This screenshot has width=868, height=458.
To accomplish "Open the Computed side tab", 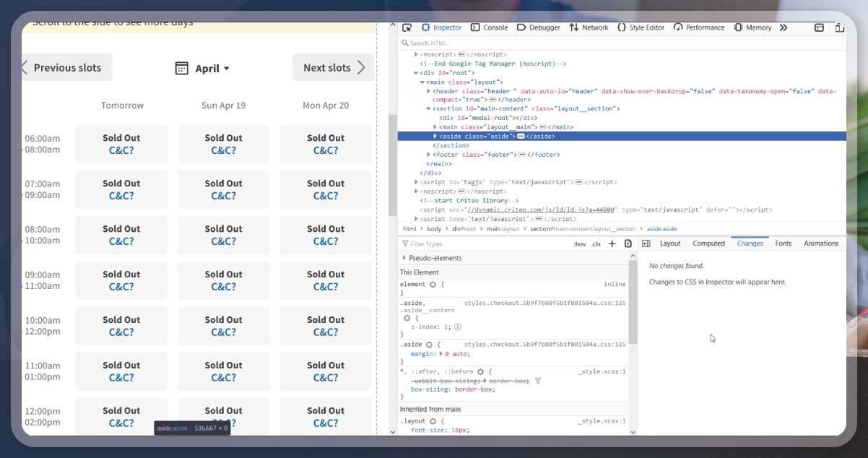I will pyautogui.click(x=708, y=243).
